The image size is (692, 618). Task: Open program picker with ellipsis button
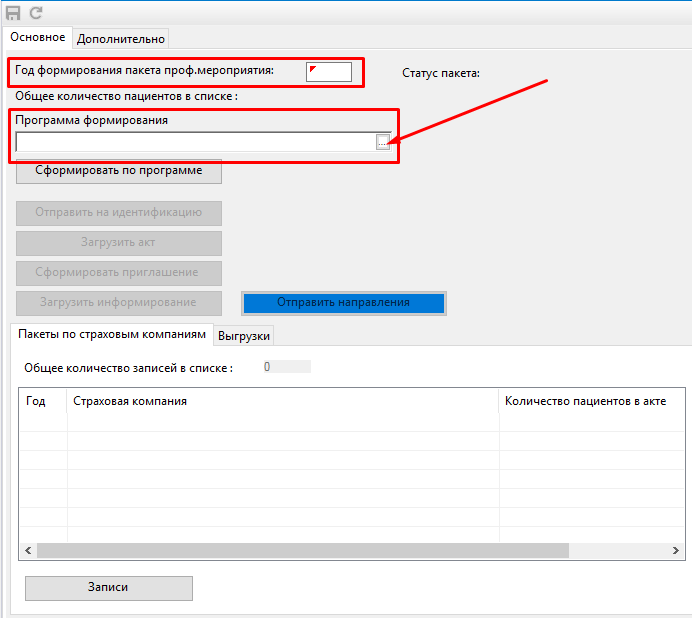tap(383, 143)
